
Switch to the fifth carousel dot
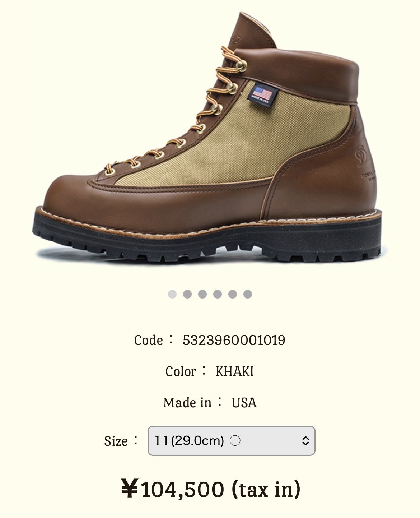233,294
